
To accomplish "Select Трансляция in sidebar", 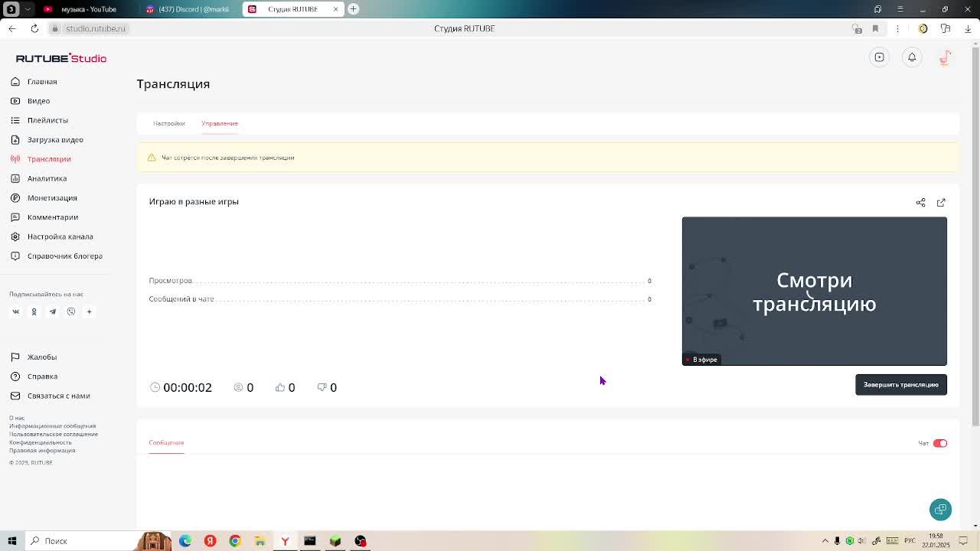I will [x=49, y=159].
